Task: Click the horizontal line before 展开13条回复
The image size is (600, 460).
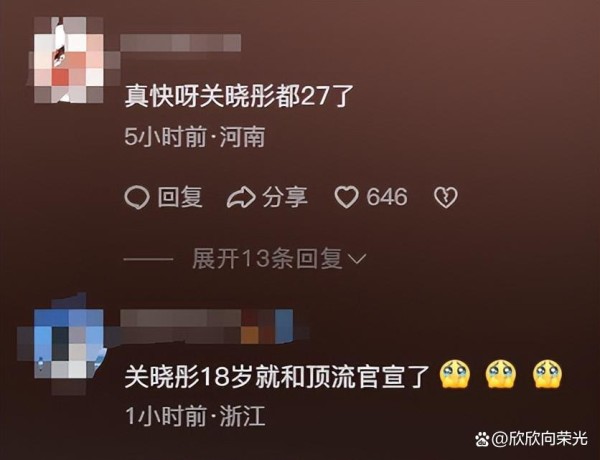Action: (x=148, y=259)
